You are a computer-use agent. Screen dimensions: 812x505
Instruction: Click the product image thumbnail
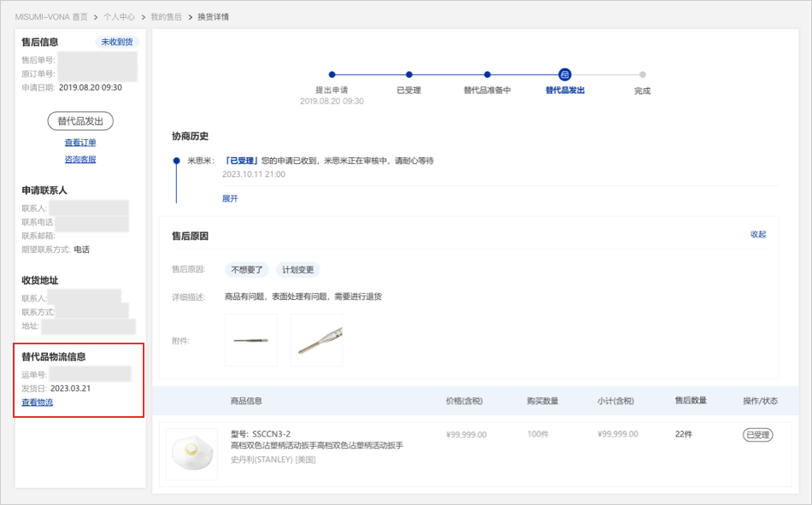tap(191, 454)
